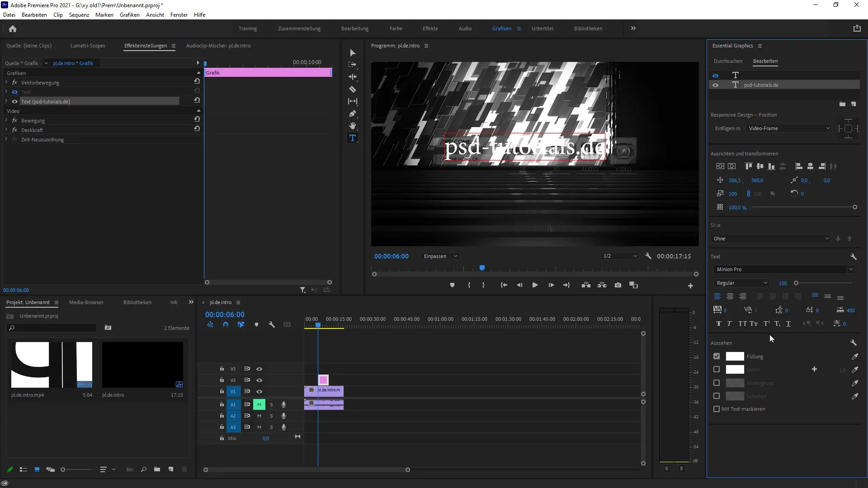The image size is (868, 488).
Task: Click the Mark In button
Action: coord(469,285)
